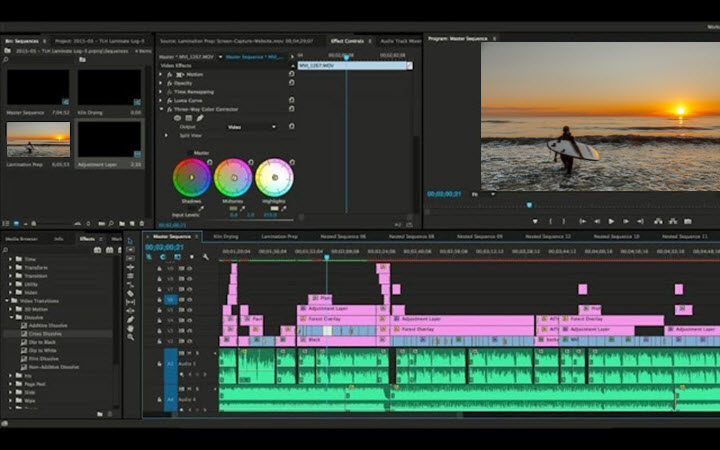Reset the Three-Way Color Corrector effect

tap(291, 109)
